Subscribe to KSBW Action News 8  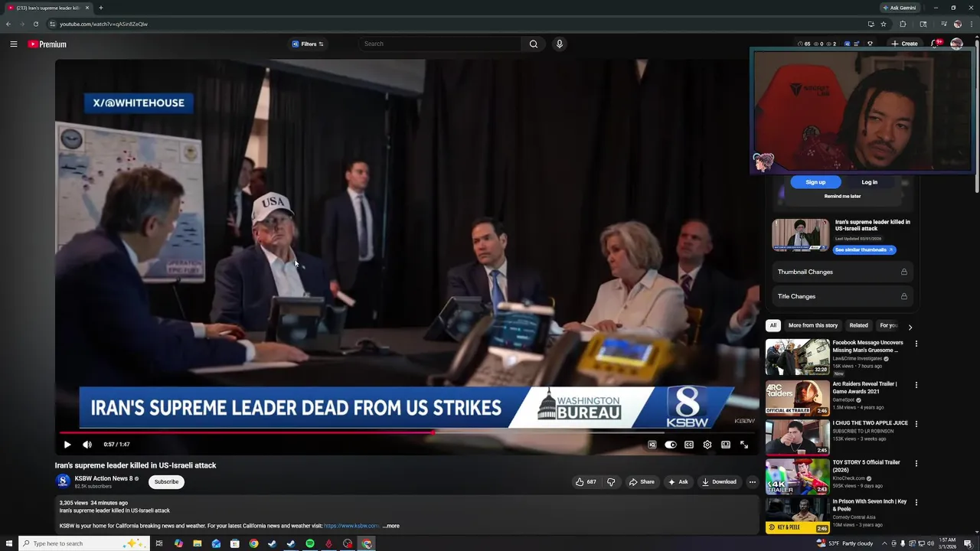(x=166, y=482)
